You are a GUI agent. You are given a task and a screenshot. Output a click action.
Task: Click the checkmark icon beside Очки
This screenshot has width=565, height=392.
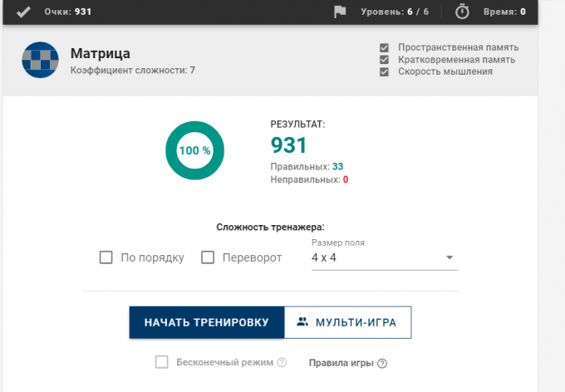[23, 12]
